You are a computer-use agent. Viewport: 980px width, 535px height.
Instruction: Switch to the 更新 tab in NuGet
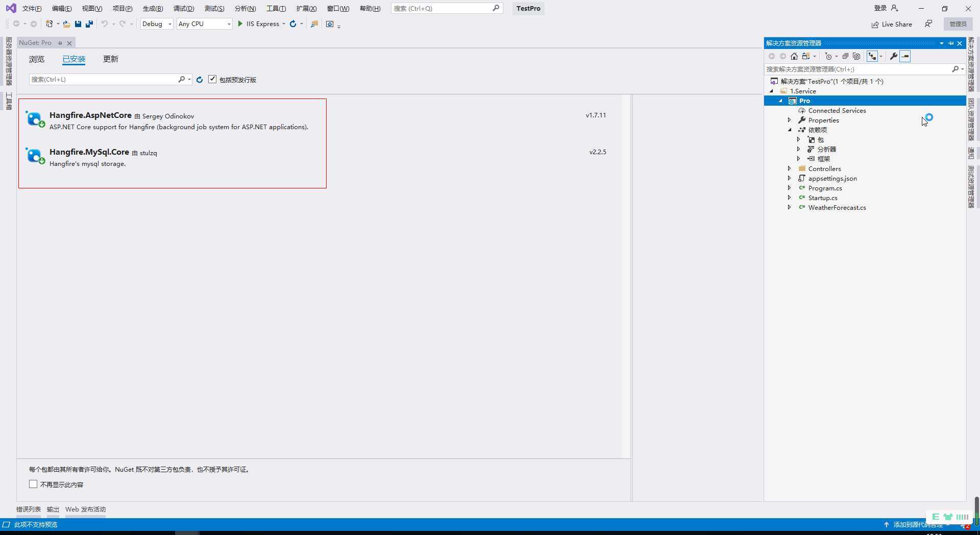111,59
